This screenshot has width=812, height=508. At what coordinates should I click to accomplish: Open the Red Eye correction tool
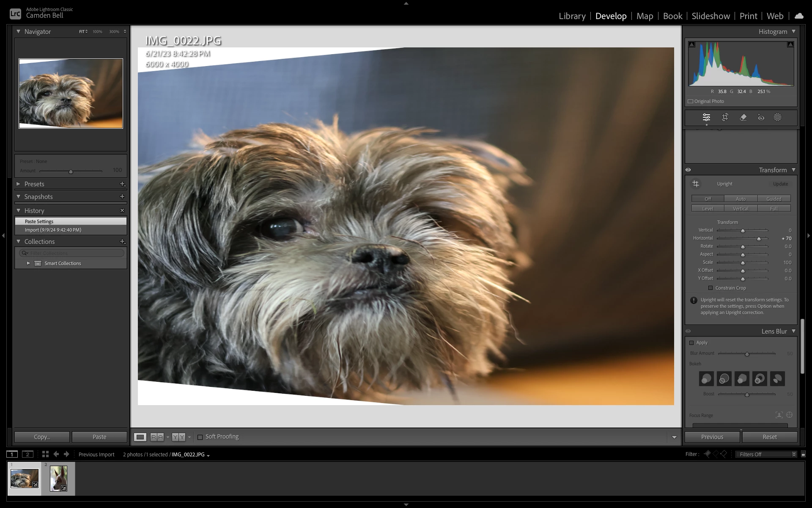click(x=761, y=117)
